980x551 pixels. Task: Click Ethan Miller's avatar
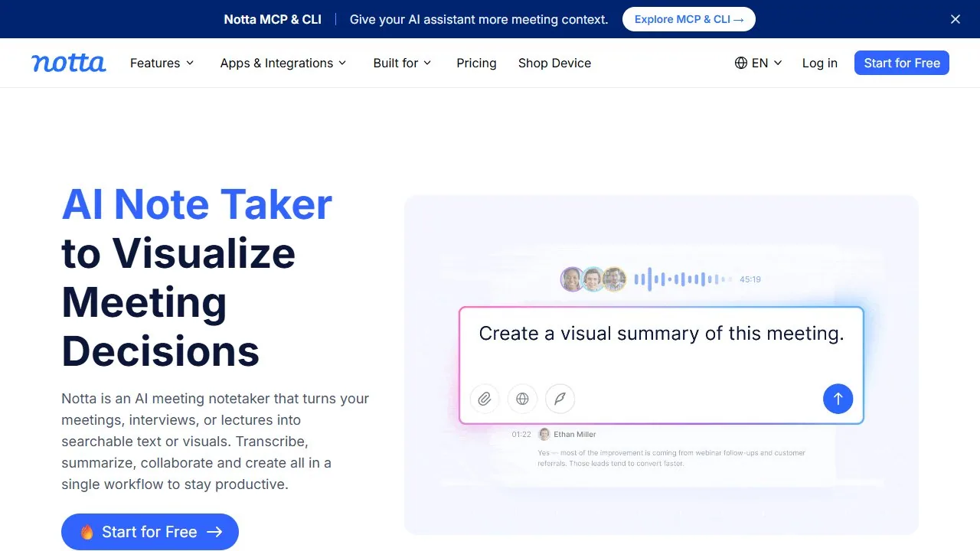(x=544, y=434)
